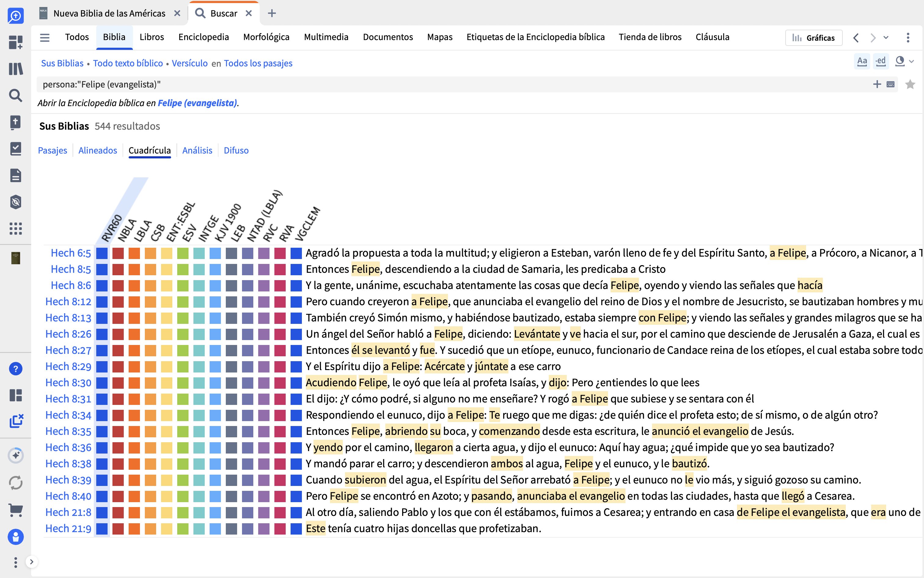Go forward with the right navigation arrow
Screen dimensions: 924x578
pyautogui.click(x=873, y=38)
